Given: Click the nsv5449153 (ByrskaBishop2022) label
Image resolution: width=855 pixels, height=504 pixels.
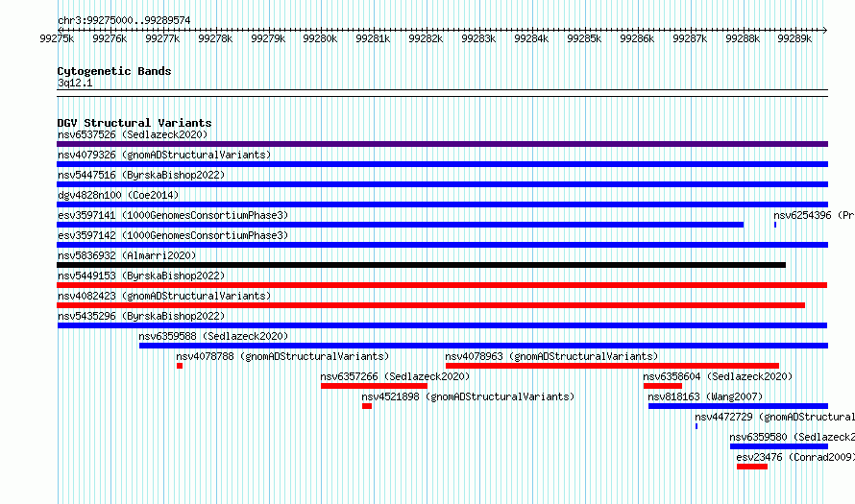Looking at the screenshot, I should pos(141,276).
